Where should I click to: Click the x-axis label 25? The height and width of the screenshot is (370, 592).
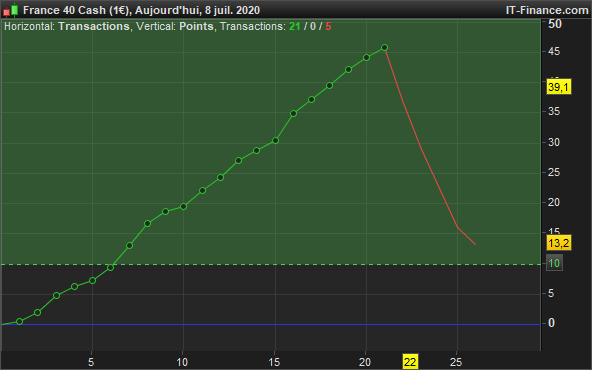click(456, 362)
